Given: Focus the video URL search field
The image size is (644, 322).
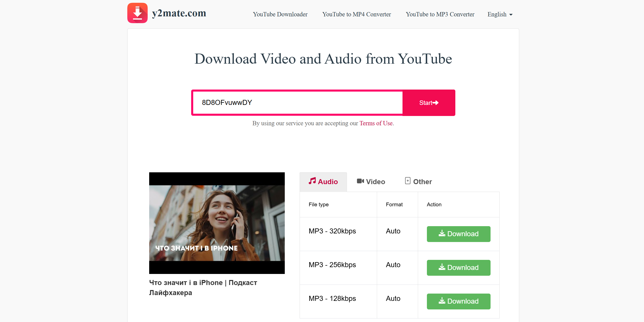Looking at the screenshot, I should 298,103.
